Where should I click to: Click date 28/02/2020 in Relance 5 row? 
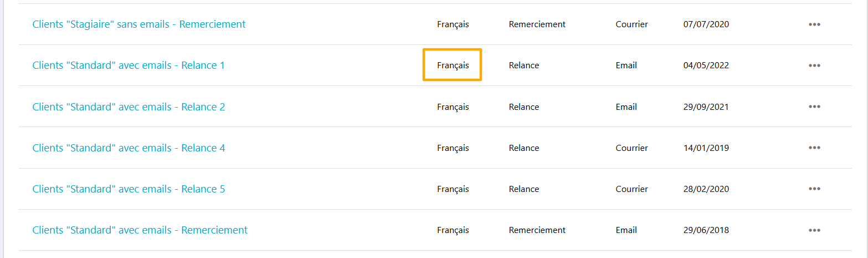click(706, 189)
